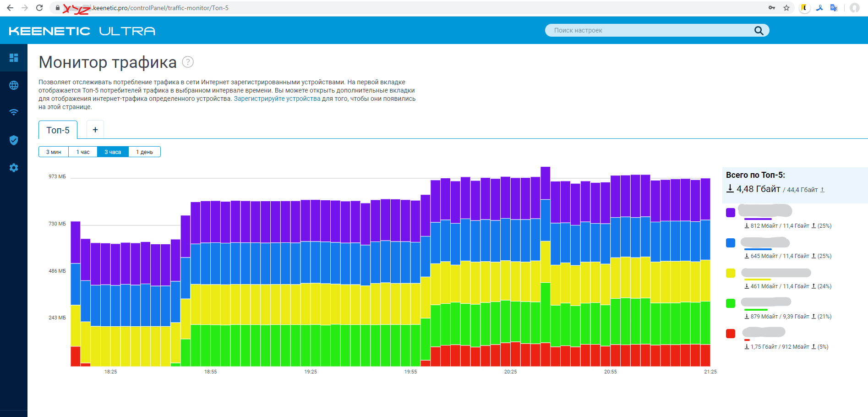Open the Internet globe section in the sidebar
The height and width of the screenshot is (417, 868).
tap(14, 85)
